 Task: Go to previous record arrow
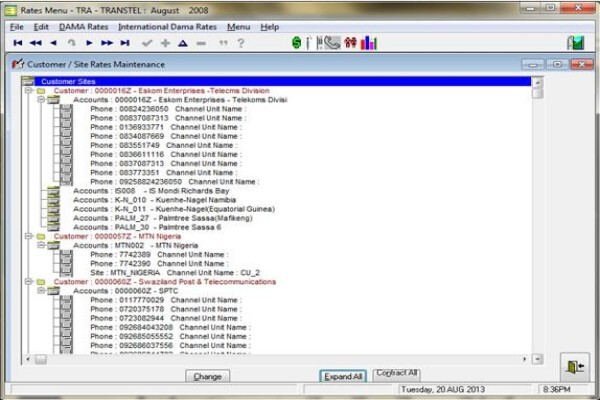(x=53, y=43)
